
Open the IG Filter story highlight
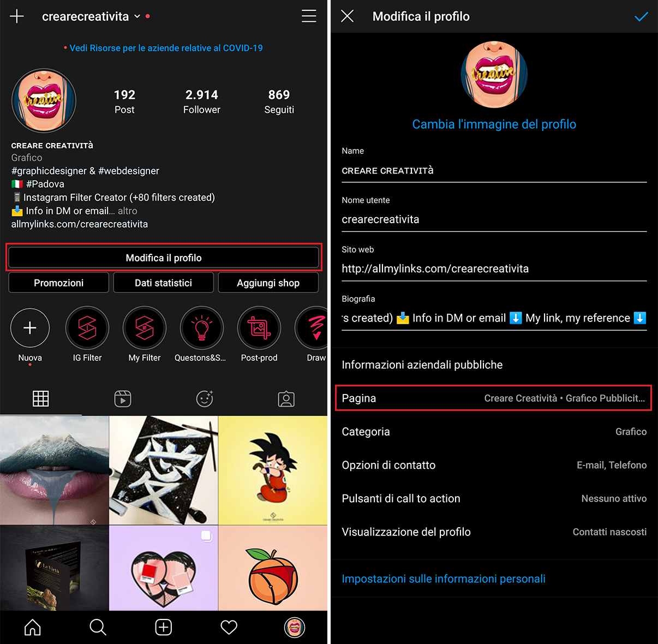(87, 328)
